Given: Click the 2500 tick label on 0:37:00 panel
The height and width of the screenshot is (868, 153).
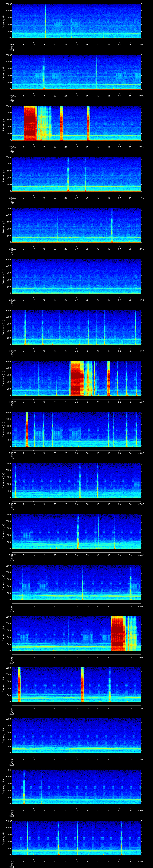Looking at the screenshot, I should click(x=8, y=4).
